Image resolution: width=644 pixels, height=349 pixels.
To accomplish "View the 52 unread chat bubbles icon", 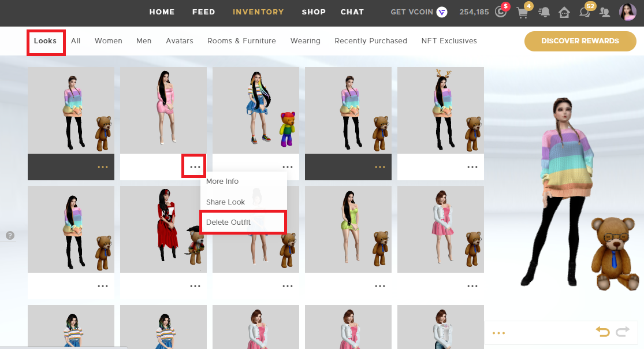I will coord(585,12).
